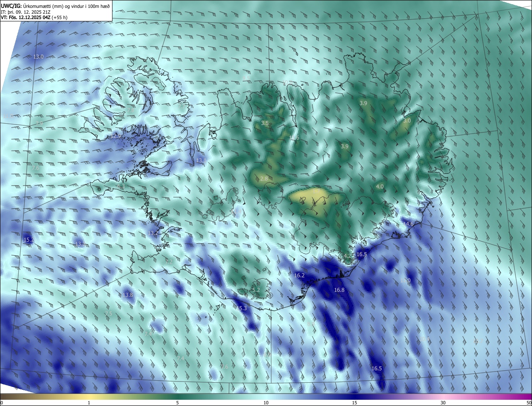Click the 16.8 value label
532x406 pixels.
tap(340, 290)
